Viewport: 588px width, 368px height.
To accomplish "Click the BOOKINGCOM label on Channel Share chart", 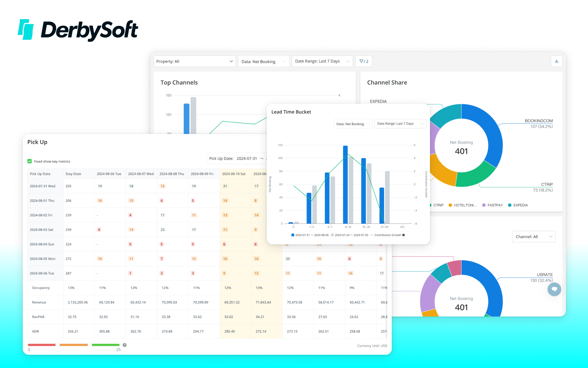I will 538,121.
